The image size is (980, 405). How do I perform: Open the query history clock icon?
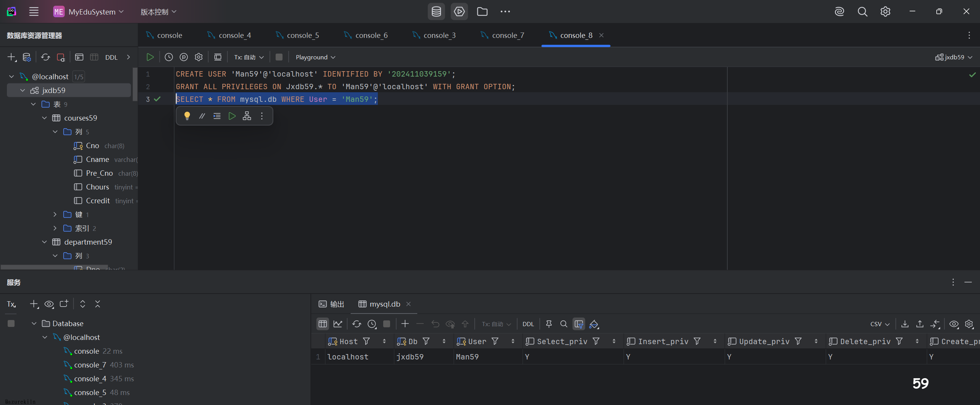pyautogui.click(x=169, y=57)
